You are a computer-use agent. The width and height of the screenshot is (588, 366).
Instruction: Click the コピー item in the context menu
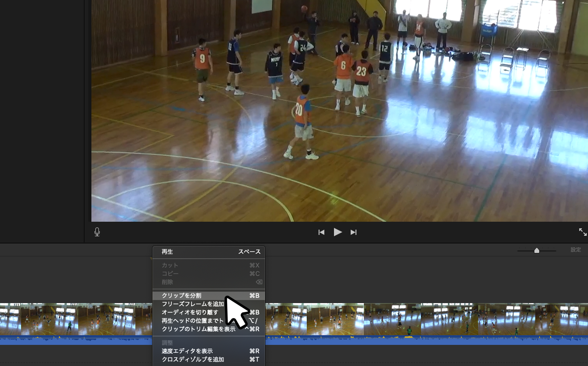click(170, 274)
